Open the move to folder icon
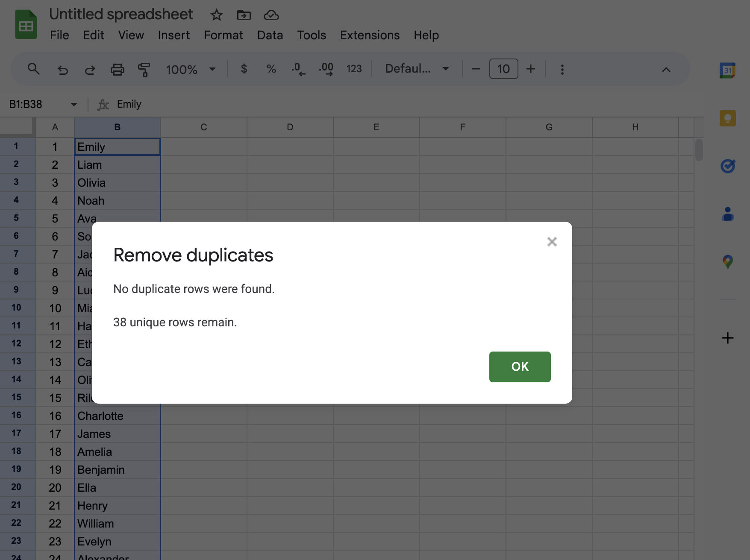This screenshot has height=560, width=750. coord(244,15)
